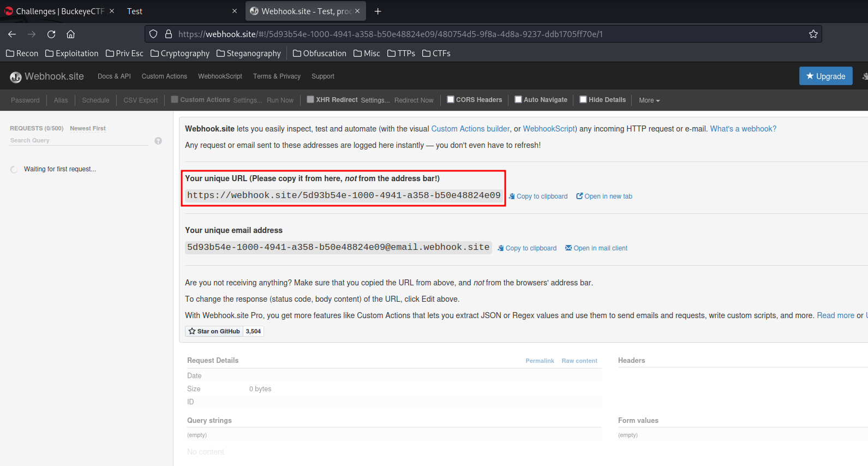Viewport: 868px width, 466px height.
Task: Expand the More dropdown menu
Action: [649, 100]
